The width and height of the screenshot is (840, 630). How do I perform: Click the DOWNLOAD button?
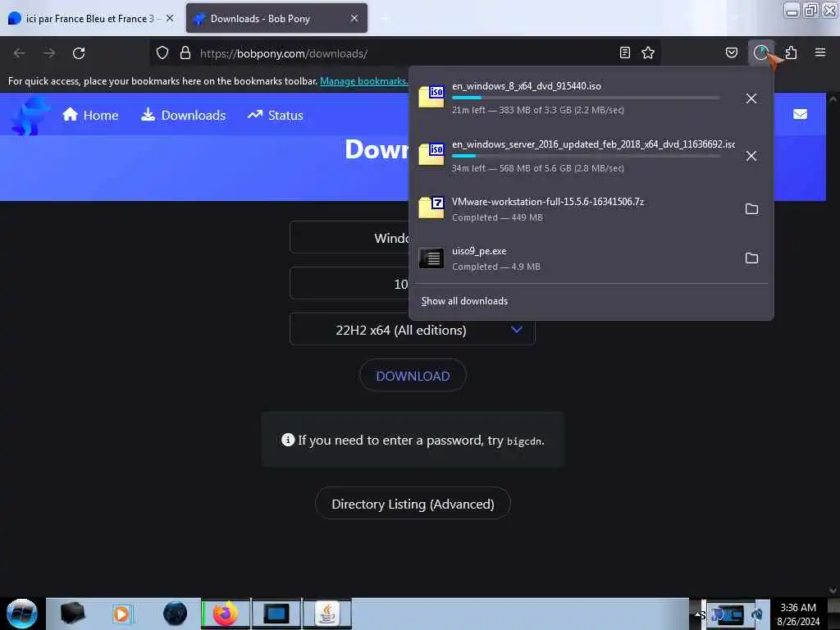[x=413, y=376]
